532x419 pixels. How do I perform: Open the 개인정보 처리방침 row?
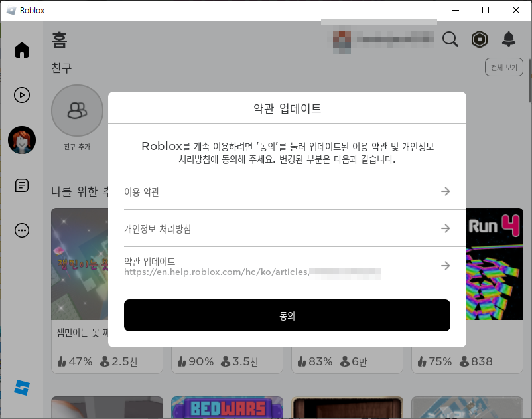[287, 228]
